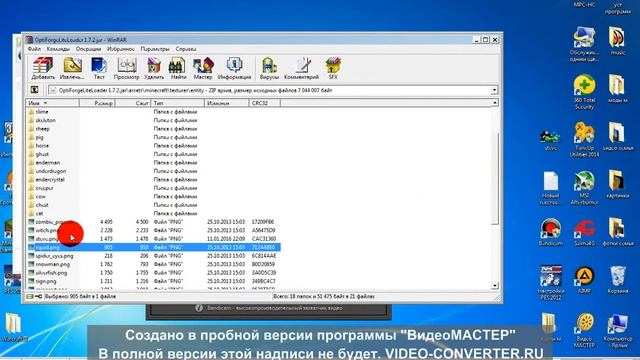The width and height of the screenshot is (640, 360).
Task: Sort by the Сжат column header
Action: pos(133,103)
